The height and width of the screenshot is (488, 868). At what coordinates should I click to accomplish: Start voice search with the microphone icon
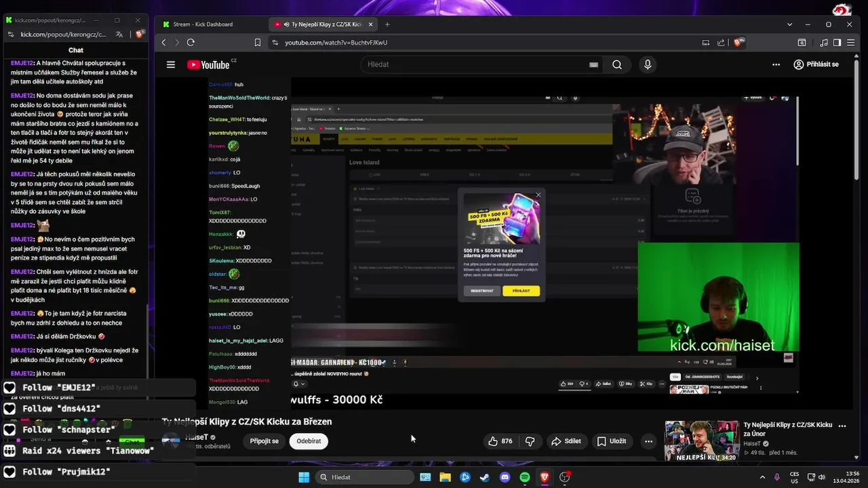647,64
